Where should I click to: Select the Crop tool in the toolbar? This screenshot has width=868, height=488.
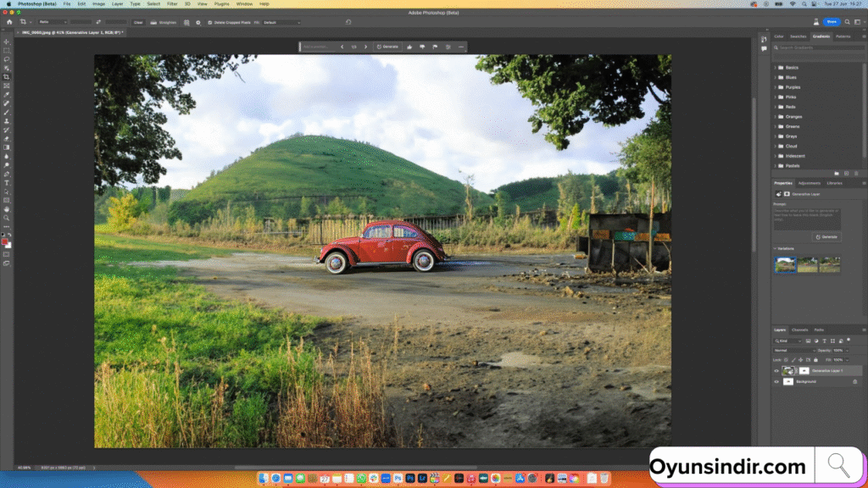tap(7, 77)
